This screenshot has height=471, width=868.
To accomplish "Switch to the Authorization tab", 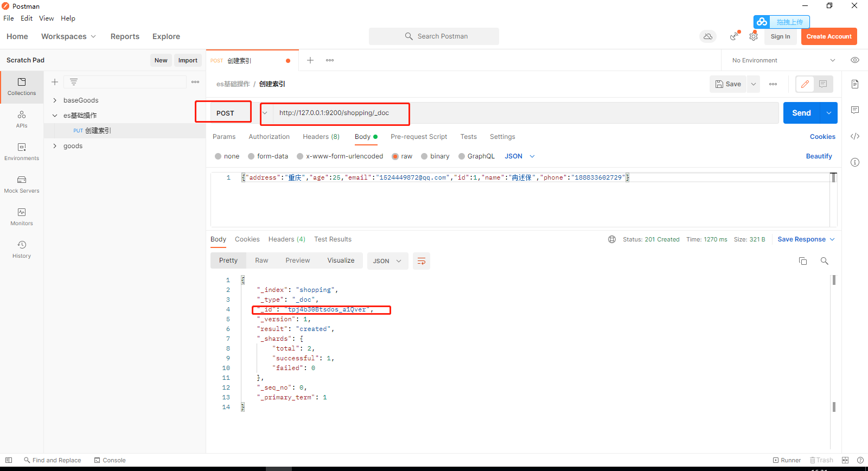I will [269, 137].
